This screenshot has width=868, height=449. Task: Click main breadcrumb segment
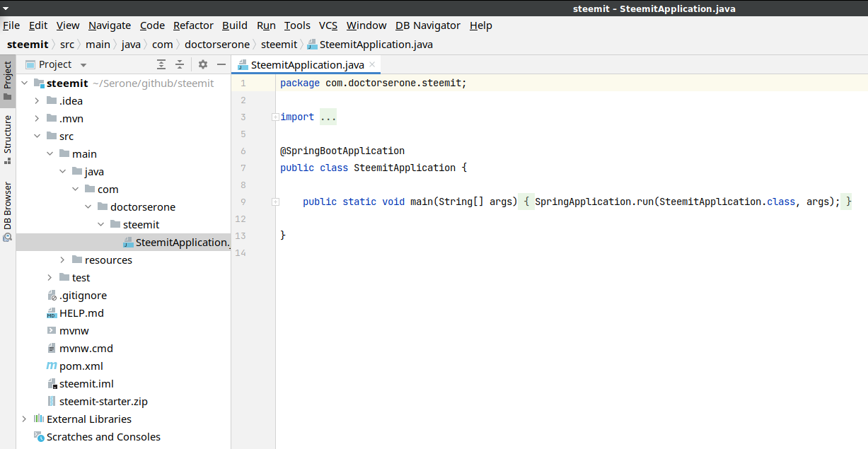click(x=98, y=45)
